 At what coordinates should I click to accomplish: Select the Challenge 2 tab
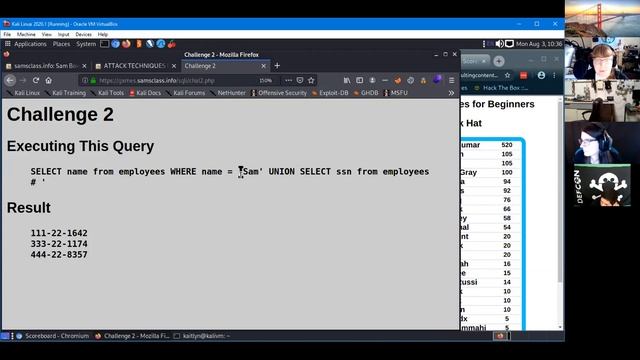tap(224, 66)
